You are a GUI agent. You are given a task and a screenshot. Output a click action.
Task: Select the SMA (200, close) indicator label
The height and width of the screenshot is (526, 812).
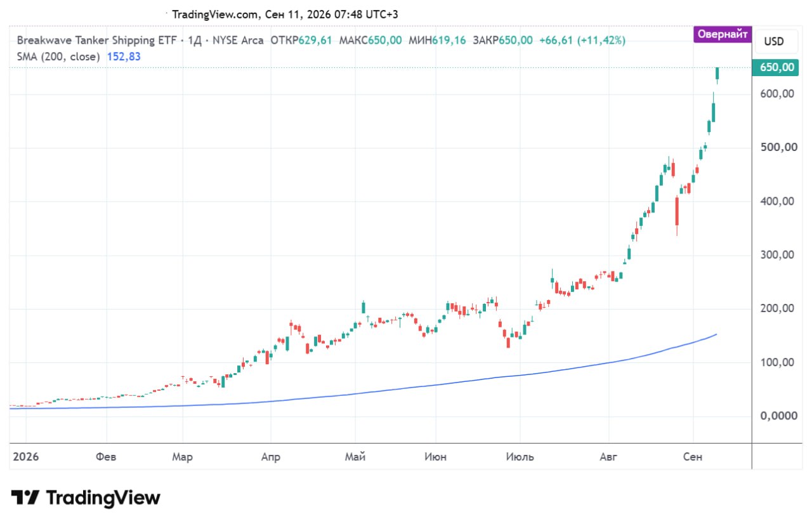point(58,56)
